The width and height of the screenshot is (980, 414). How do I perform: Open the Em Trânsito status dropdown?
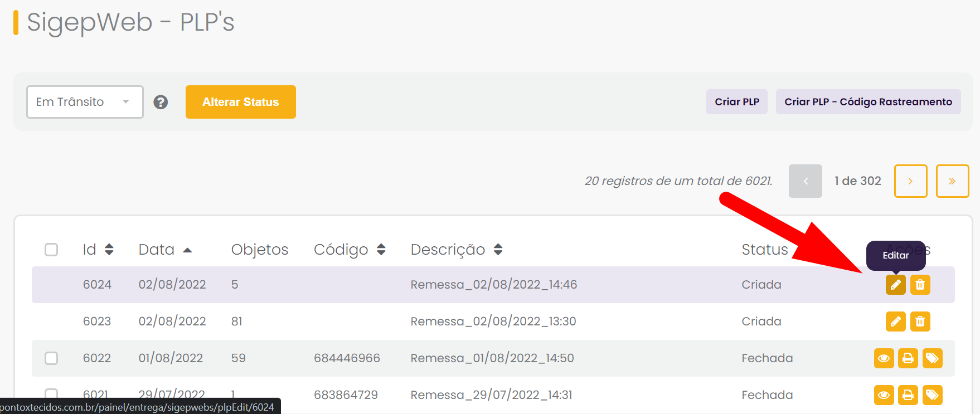(85, 102)
